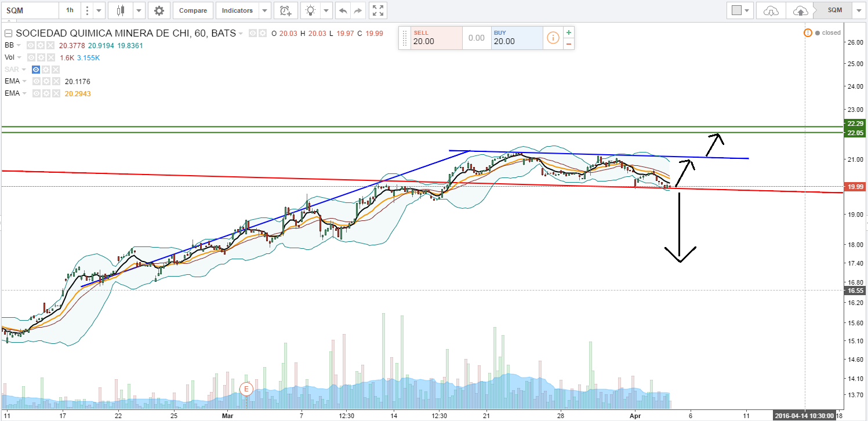Viewport: 868px width, 421px height.
Task: Open settings gear for the BB indicator
Action: (x=41, y=45)
